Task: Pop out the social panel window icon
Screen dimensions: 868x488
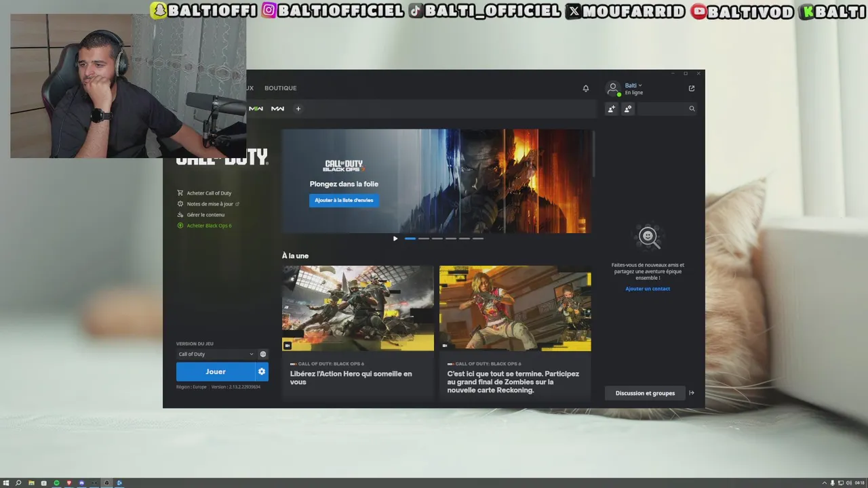Action: click(x=692, y=88)
